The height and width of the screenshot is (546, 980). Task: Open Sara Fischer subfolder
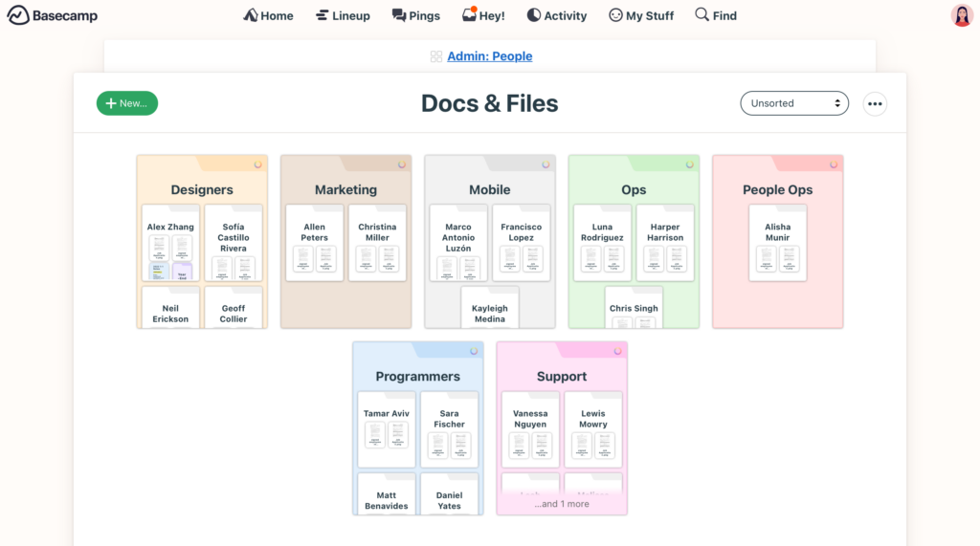(450, 429)
